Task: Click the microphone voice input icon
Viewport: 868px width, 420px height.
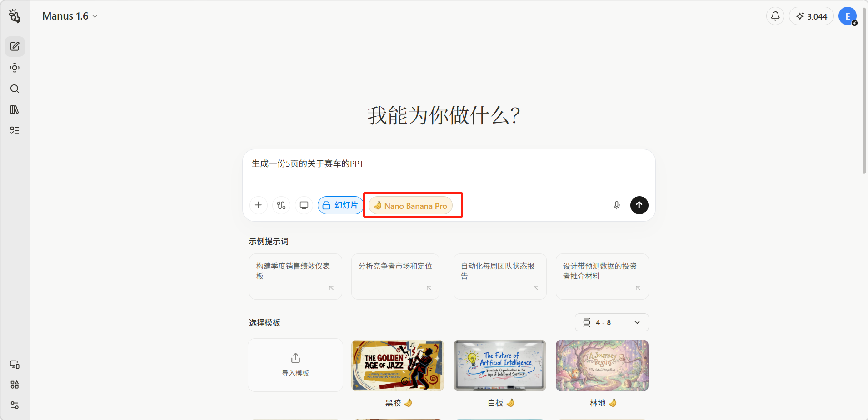Action: click(x=616, y=205)
